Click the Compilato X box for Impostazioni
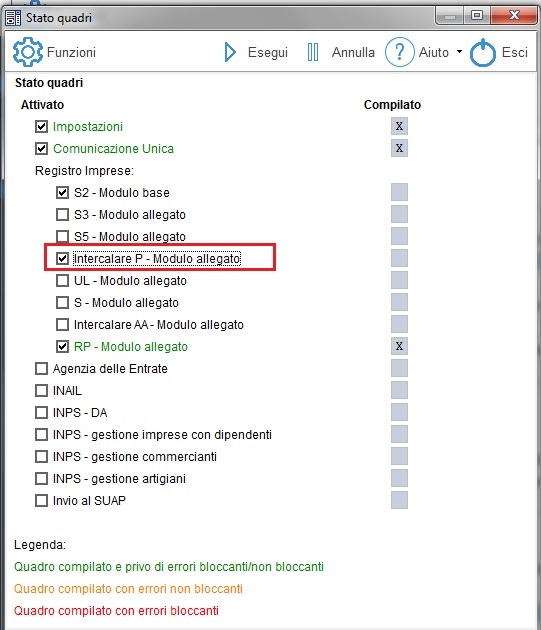 399,126
